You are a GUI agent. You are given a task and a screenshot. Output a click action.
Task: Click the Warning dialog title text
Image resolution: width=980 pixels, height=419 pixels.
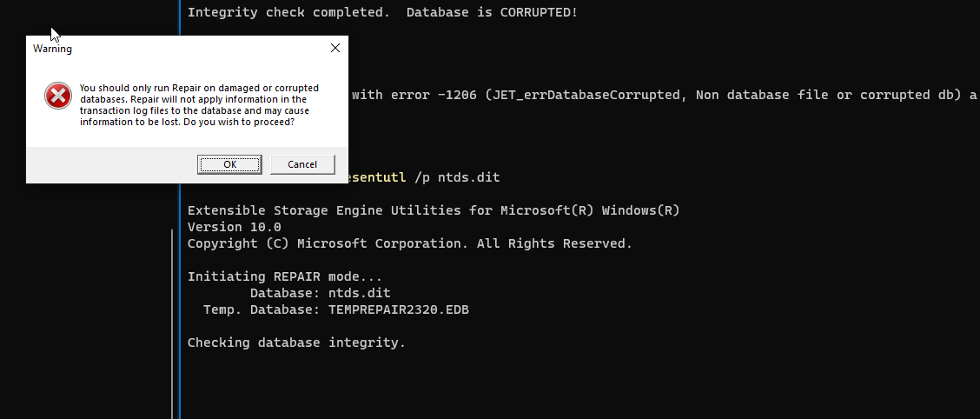[x=52, y=49]
